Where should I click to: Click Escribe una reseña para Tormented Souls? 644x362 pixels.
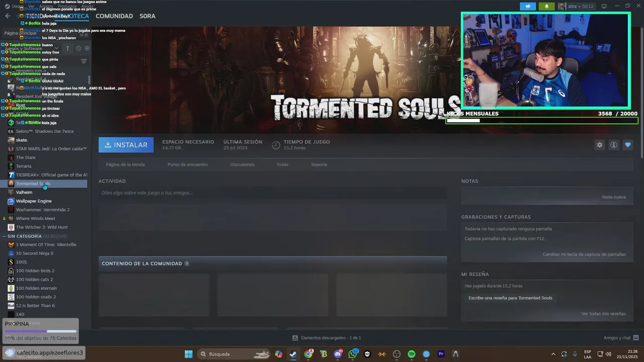tap(510, 298)
